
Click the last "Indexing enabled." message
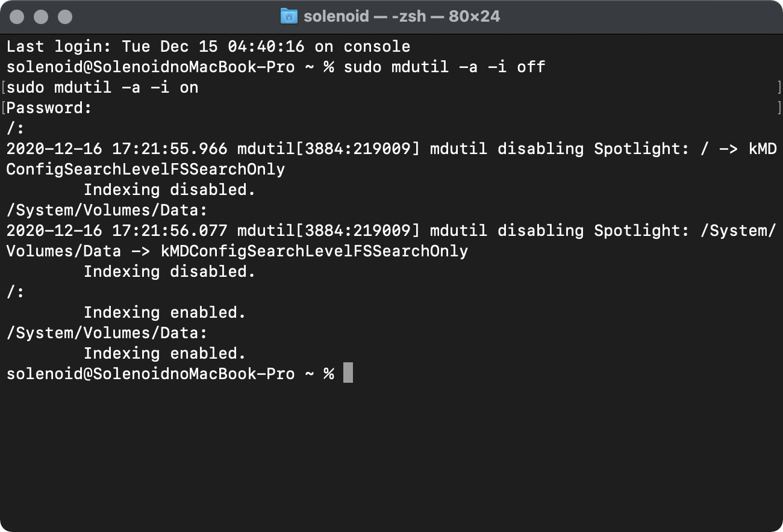(164, 353)
